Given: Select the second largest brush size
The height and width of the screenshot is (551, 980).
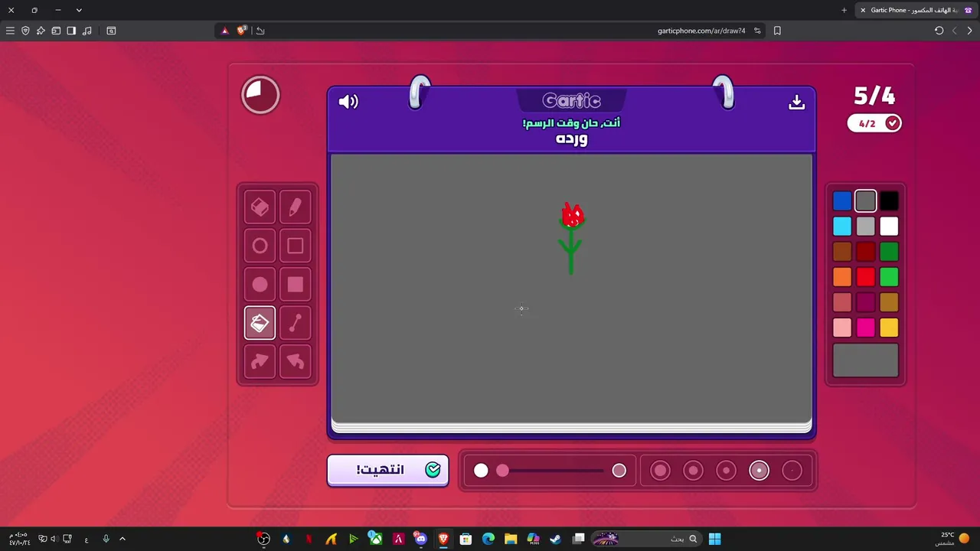Looking at the screenshot, I should click(x=693, y=471).
